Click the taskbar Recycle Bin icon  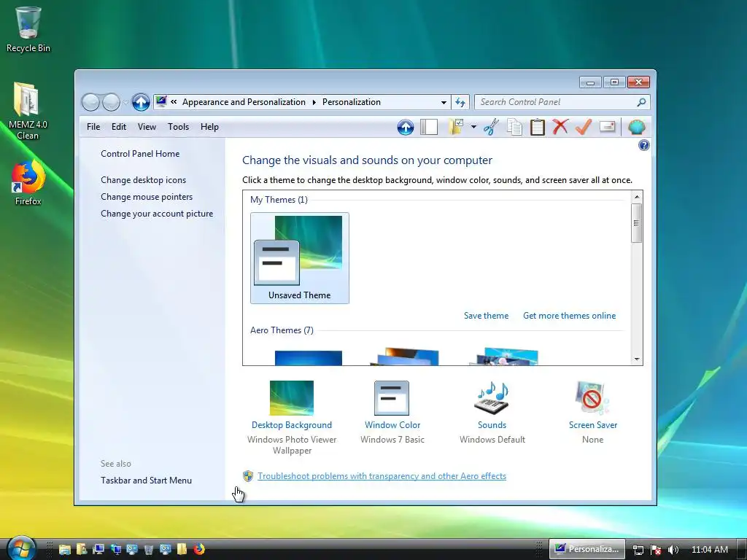click(x=148, y=550)
